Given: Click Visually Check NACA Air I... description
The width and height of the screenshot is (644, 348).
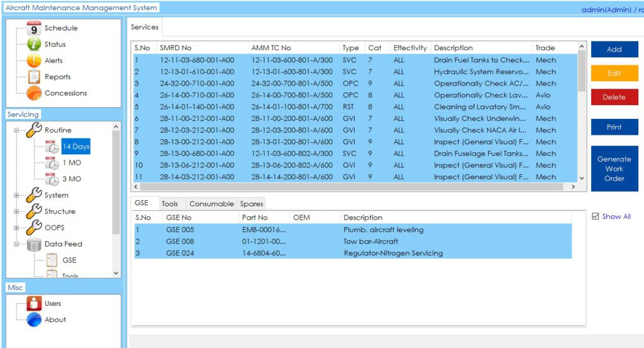Looking at the screenshot, I should (x=480, y=130).
